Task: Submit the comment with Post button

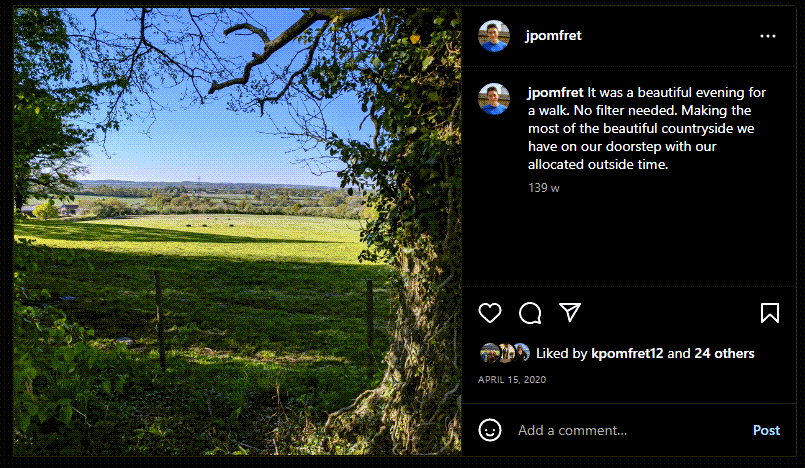Action: 766,430
